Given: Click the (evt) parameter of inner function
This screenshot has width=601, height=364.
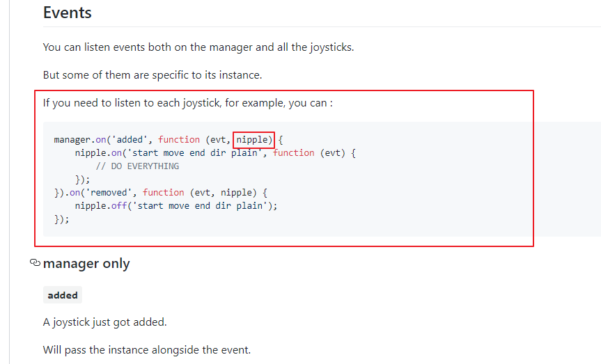Looking at the screenshot, I should [332, 153].
